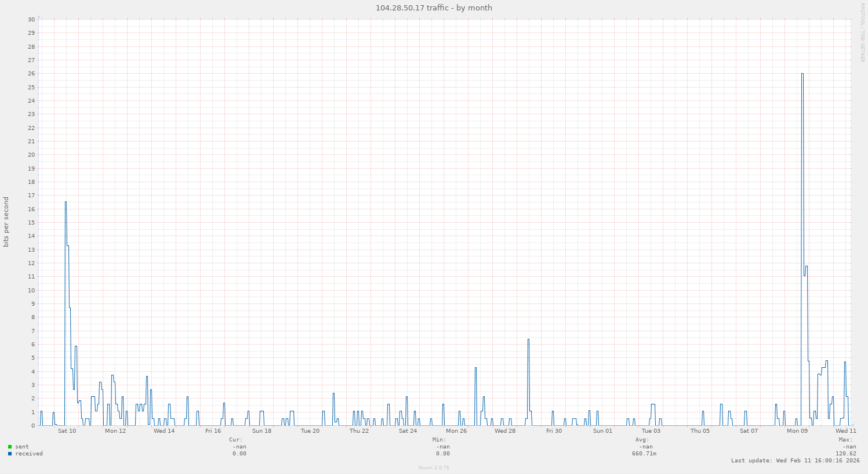Click the received average value '660.71m'
Screen dimensions: 868x474
tap(644, 454)
